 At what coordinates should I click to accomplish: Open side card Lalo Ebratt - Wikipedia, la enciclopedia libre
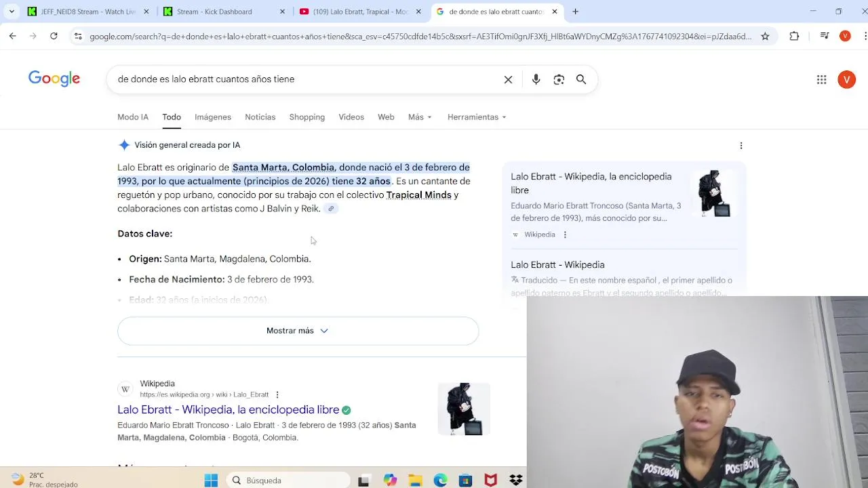point(591,183)
